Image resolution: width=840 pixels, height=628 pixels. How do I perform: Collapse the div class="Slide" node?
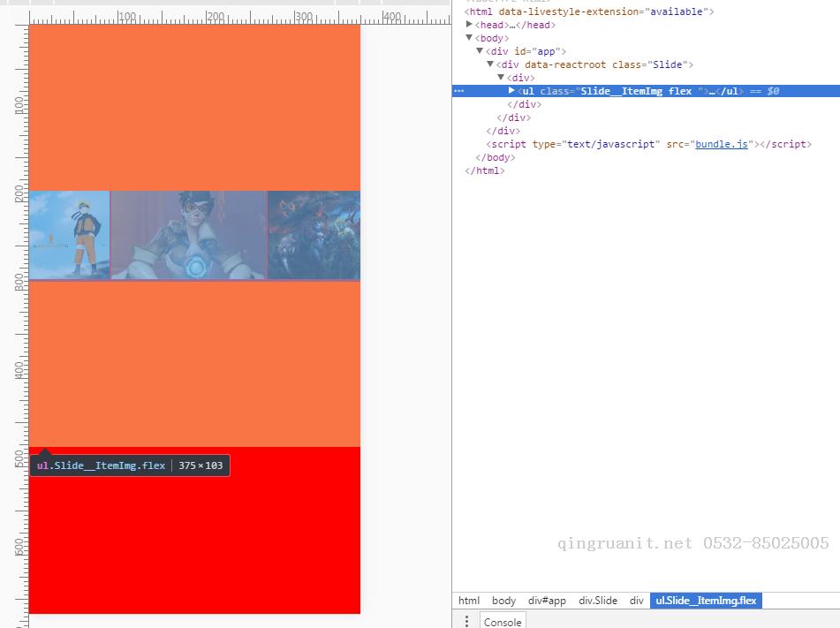point(490,64)
